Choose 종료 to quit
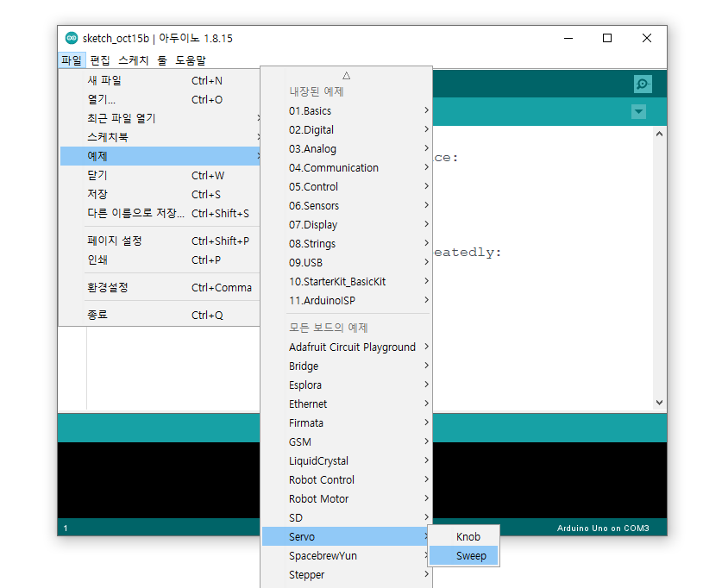 tap(160, 315)
